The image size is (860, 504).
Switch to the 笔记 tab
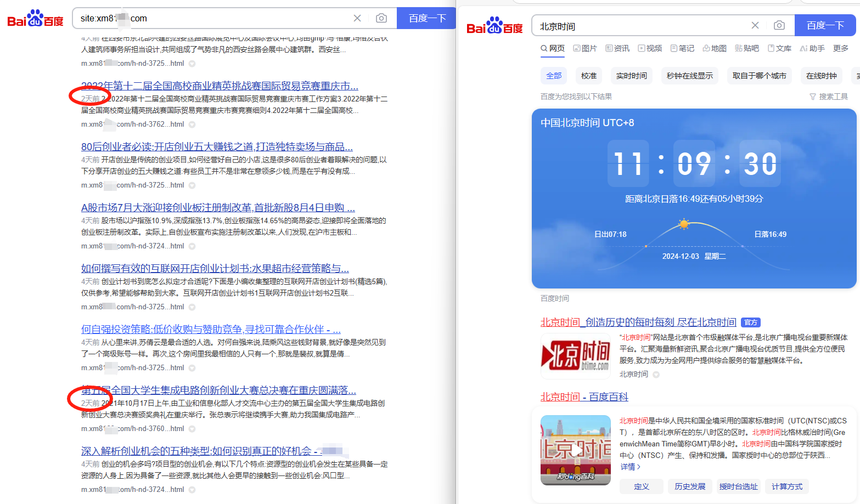tap(682, 48)
